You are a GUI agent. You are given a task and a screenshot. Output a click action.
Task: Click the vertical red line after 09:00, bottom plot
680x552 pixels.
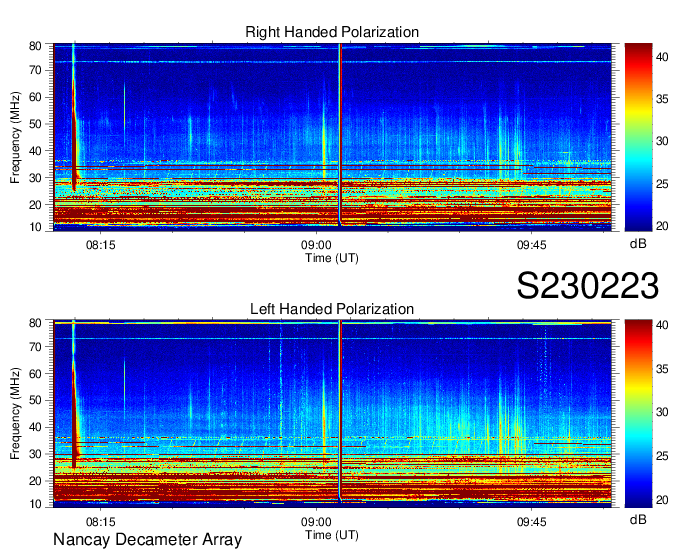point(340,411)
